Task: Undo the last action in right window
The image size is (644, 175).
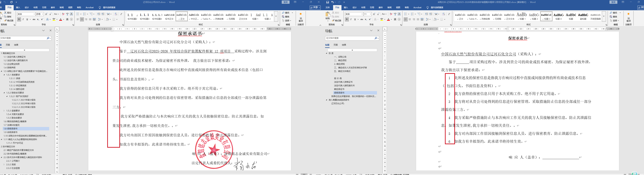Action: 333,2
